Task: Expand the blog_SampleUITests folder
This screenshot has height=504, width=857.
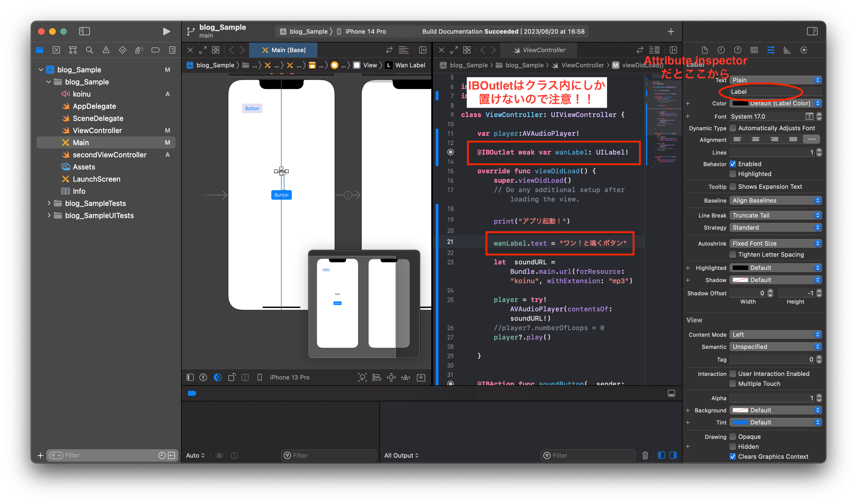Action: tap(49, 216)
